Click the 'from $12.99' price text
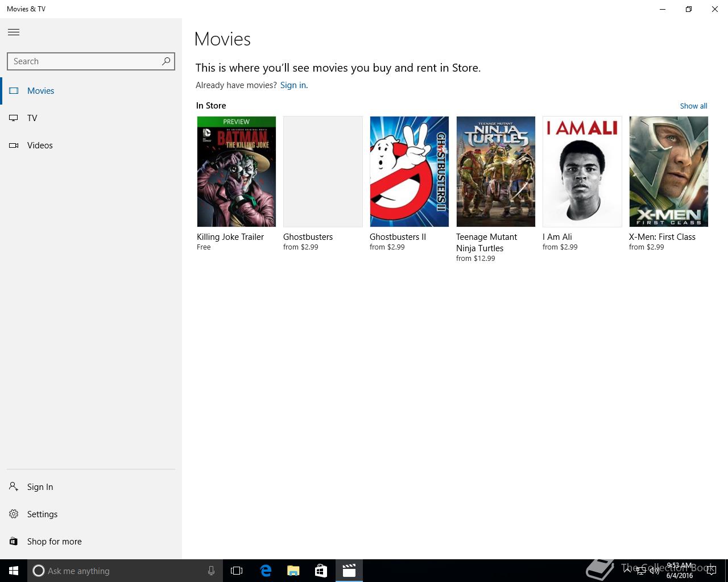 click(x=475, y=259)
